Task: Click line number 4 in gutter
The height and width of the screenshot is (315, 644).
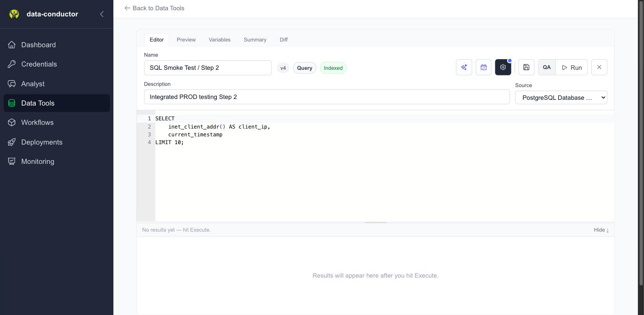Action: coord(149,143)
